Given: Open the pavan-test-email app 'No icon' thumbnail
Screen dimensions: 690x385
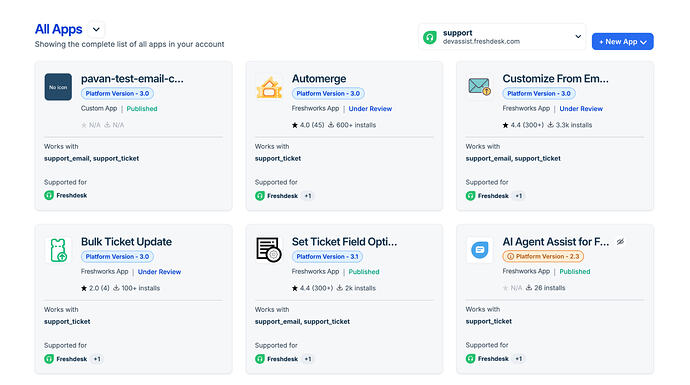Looking at the screenshot, I should pos(58,87).
